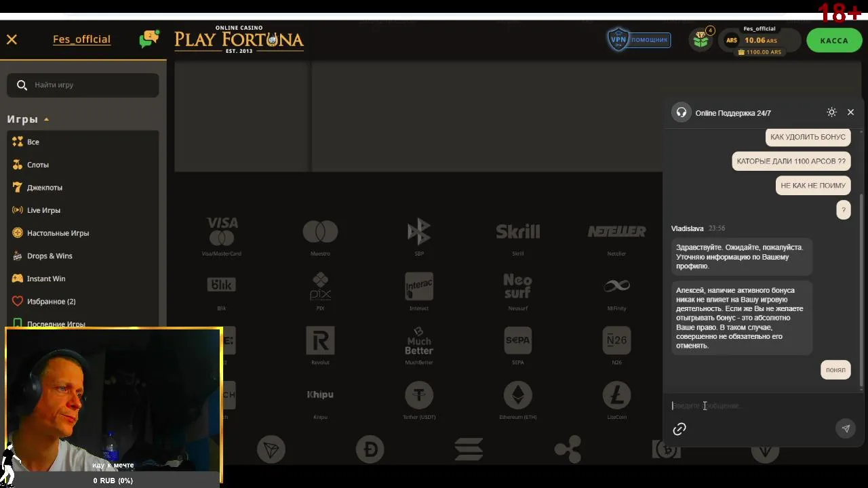
Task: Open the green notifications chat icon
Action: 149,39
